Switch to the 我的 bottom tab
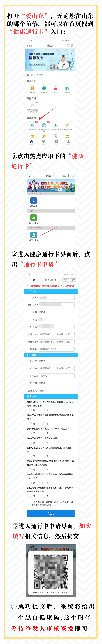 pos(68,142)
